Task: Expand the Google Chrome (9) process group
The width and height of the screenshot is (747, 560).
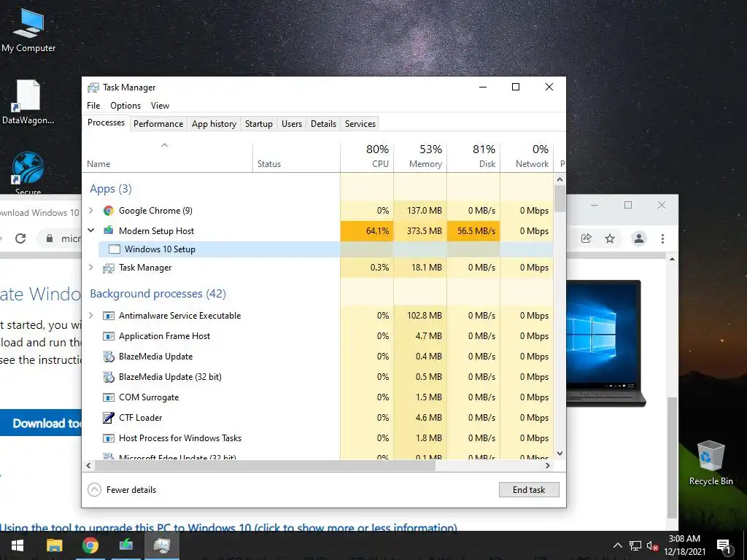Action: click(x=91, y=211)
